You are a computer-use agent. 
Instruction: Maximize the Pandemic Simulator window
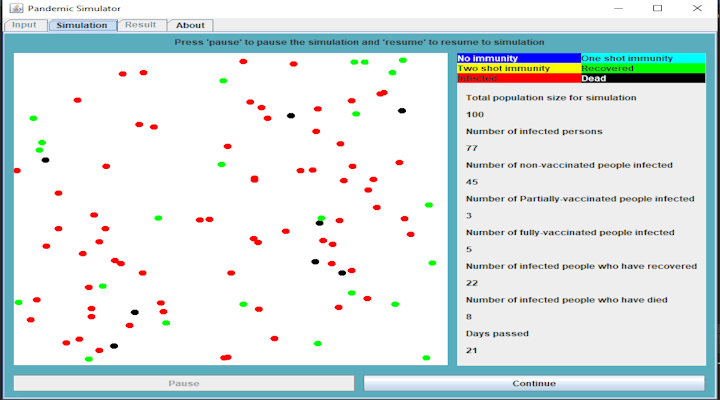(x=658, y=8)
